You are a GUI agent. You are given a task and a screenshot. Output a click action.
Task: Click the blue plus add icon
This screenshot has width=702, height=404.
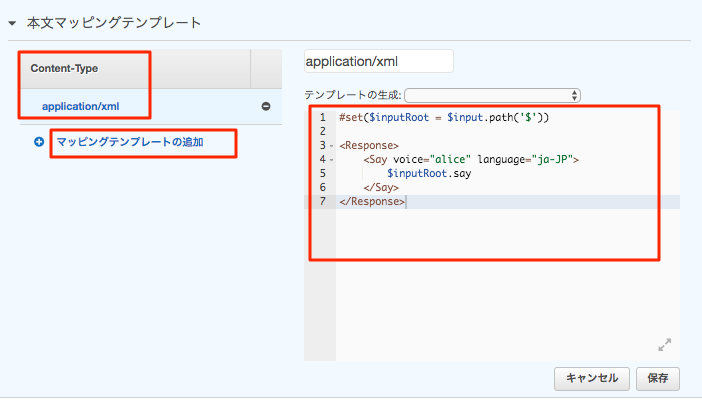(x=39, y=142)
